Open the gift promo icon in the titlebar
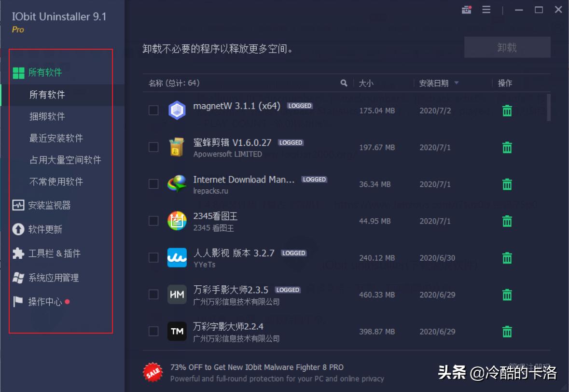 tap(466, 9)
